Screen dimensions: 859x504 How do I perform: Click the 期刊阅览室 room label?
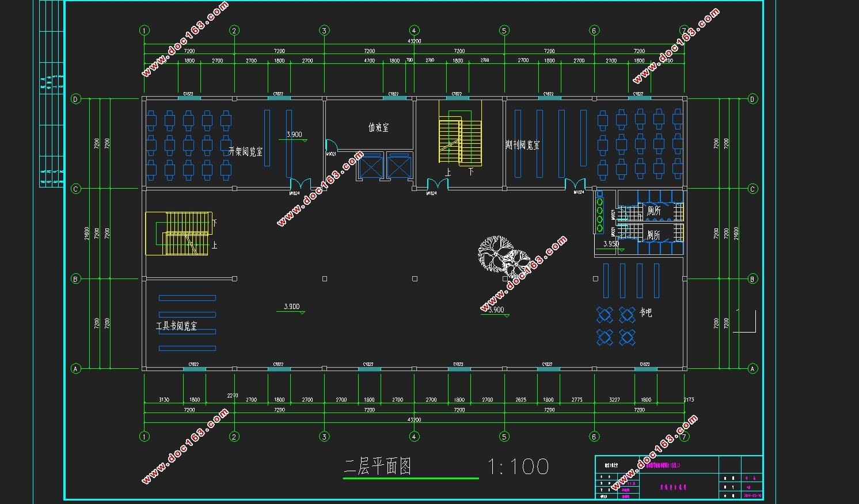(x=523, y=145)
